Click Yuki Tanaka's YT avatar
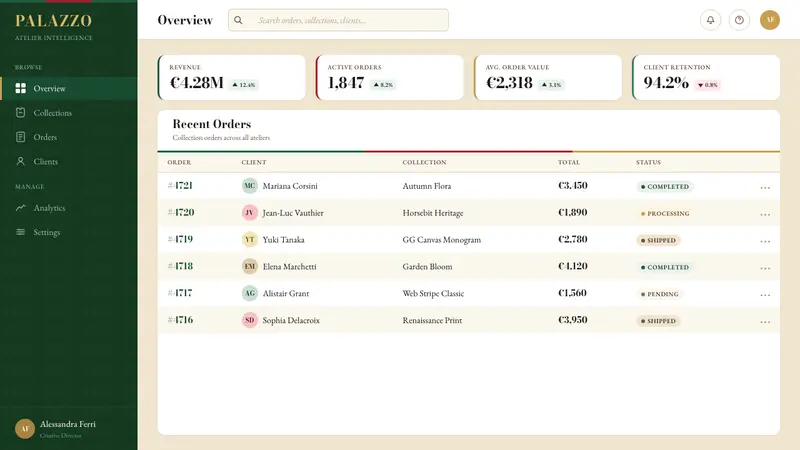The height and width of the screenshot is (450, 800). 249,239
